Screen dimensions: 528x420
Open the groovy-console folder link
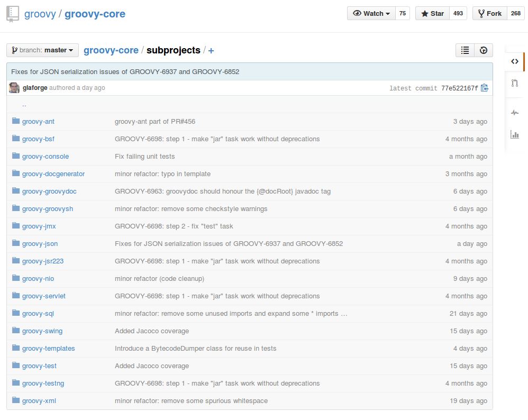tap(45, 157)
